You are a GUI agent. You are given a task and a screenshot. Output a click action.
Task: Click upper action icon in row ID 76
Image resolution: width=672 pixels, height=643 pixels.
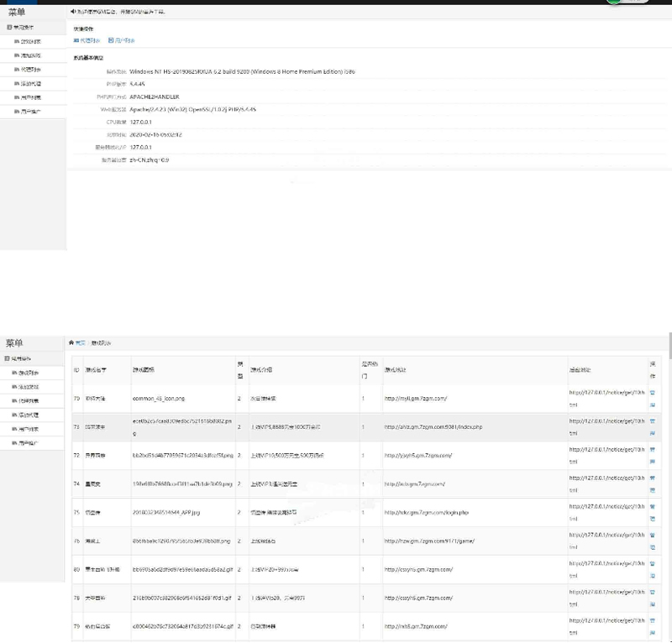click(x=653, y=534)
